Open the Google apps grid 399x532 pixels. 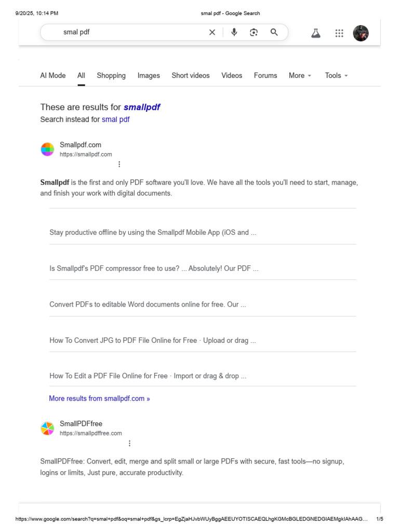pos(339,33)
